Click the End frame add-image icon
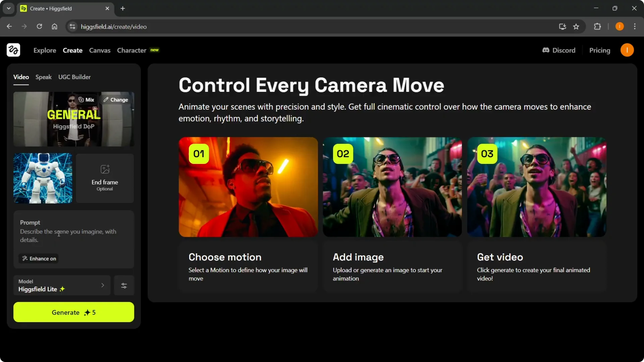Image resolution: width=644 pixels, height=362 pixels. click(104, 169)
